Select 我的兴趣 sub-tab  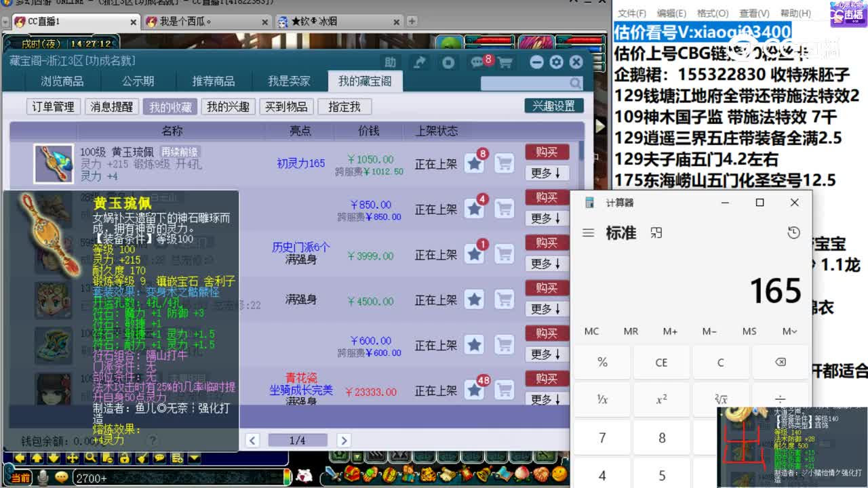point(228,107)
